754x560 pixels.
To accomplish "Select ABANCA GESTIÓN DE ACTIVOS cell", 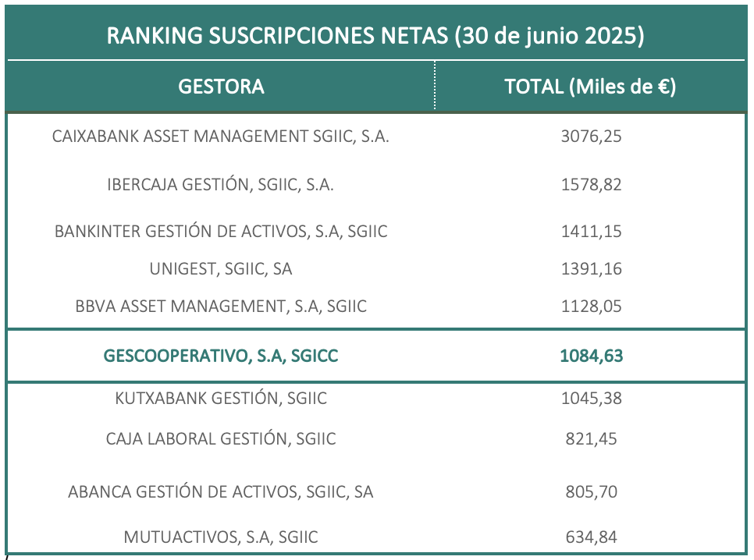I will point(221,492).
